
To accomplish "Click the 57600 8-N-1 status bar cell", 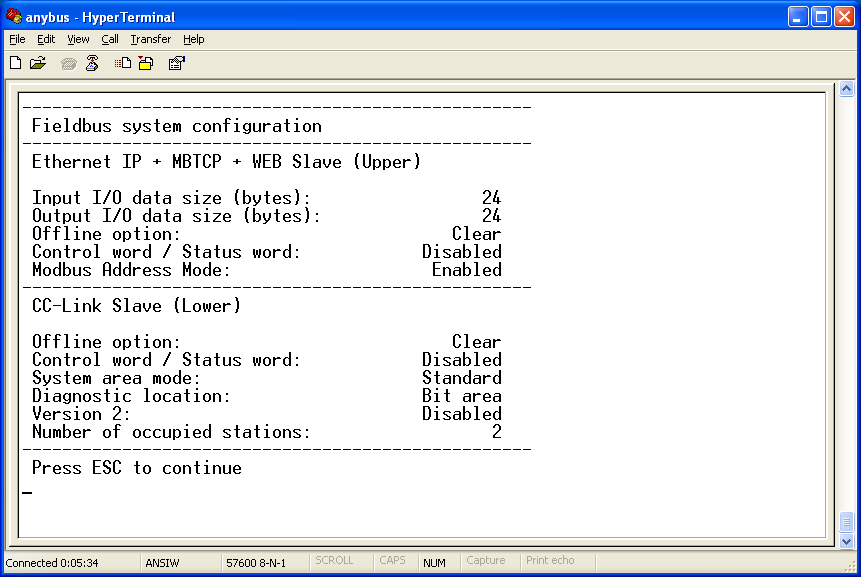I will point(256,563).
